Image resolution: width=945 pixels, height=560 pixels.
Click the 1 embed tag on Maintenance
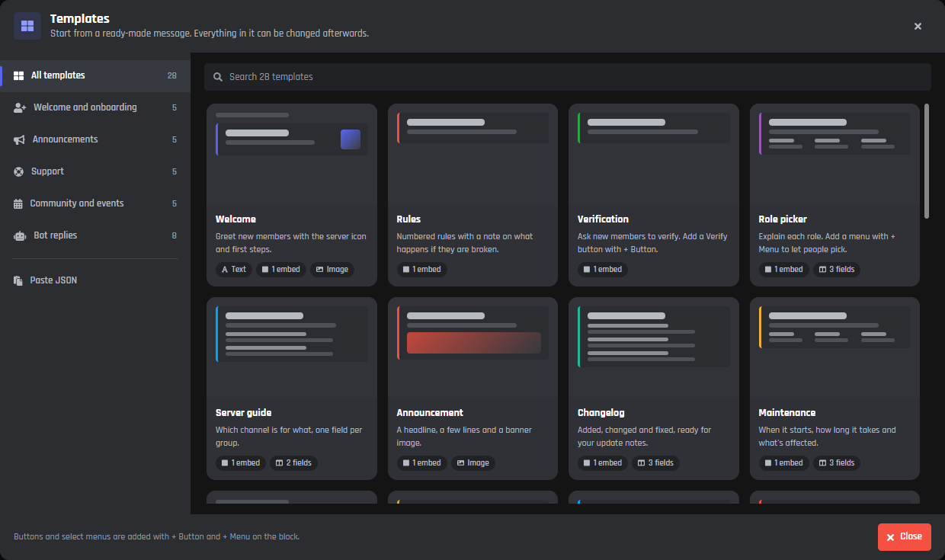pos(783,463)
